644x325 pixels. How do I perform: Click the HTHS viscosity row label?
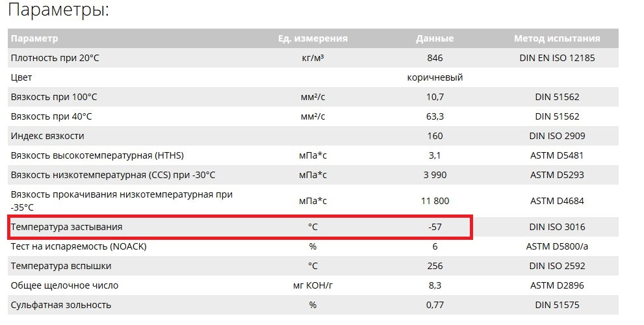point(97,156)
